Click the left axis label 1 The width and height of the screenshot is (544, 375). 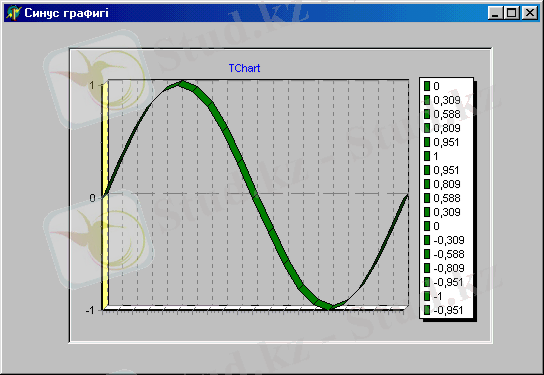pos(92,85)
